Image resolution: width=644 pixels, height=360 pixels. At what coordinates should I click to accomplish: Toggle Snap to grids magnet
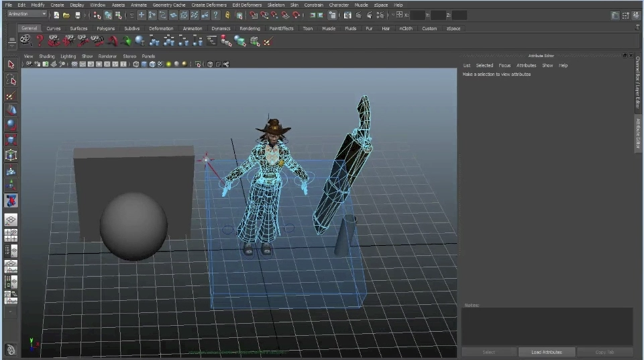254,15
